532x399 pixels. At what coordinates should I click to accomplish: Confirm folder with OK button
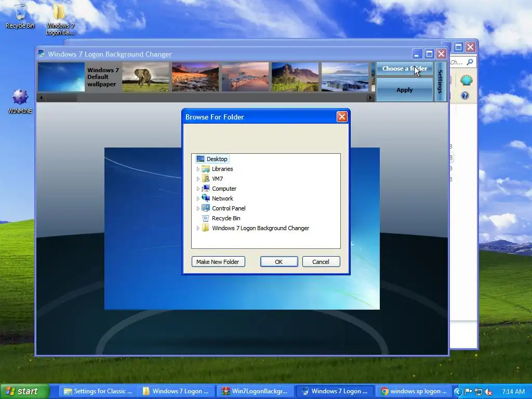279,262
